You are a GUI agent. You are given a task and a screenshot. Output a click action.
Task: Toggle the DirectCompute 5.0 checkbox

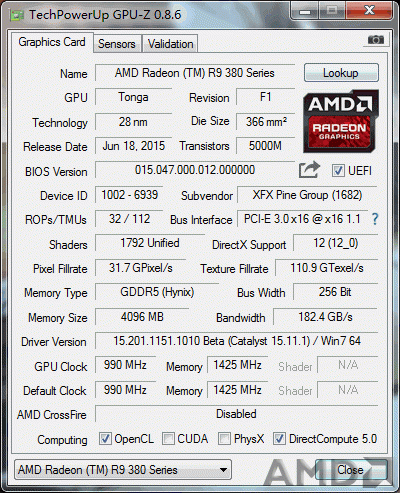pyautogui.click(x=279, y=439)
